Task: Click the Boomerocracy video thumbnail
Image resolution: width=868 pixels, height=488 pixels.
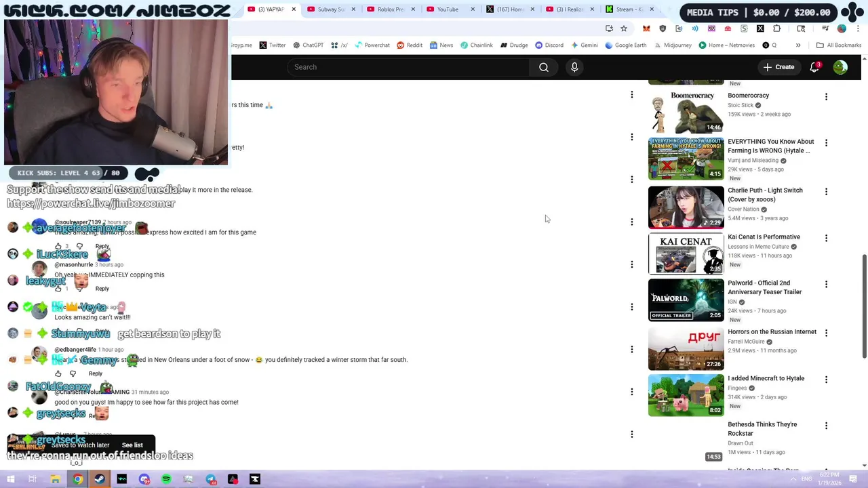Action: [x=686, y=112]
